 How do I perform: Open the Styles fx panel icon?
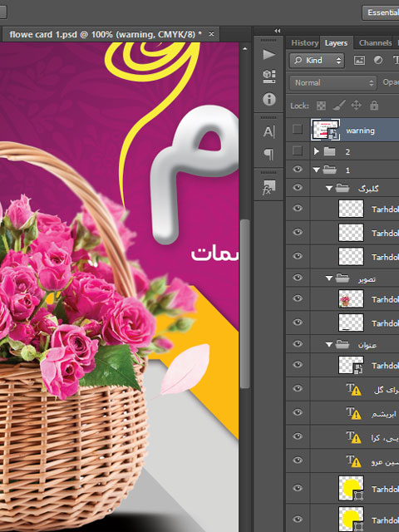coord(268,188)
